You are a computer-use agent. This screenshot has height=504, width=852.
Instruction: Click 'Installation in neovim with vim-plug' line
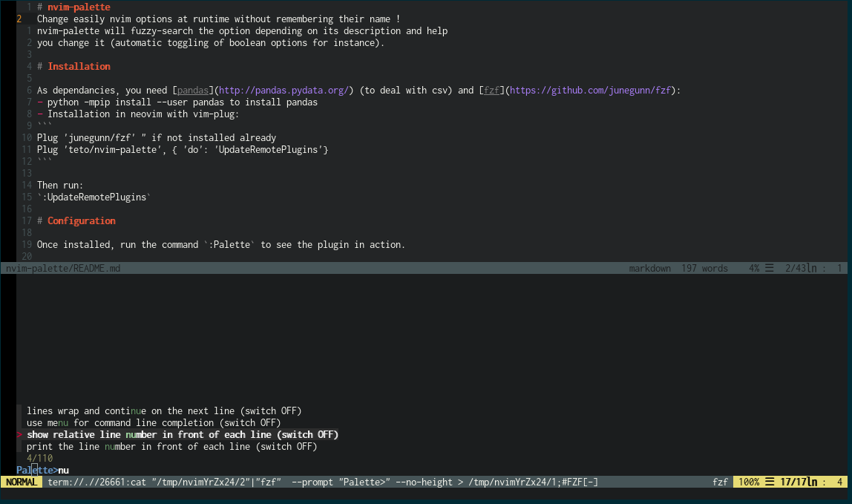(138, 114)
